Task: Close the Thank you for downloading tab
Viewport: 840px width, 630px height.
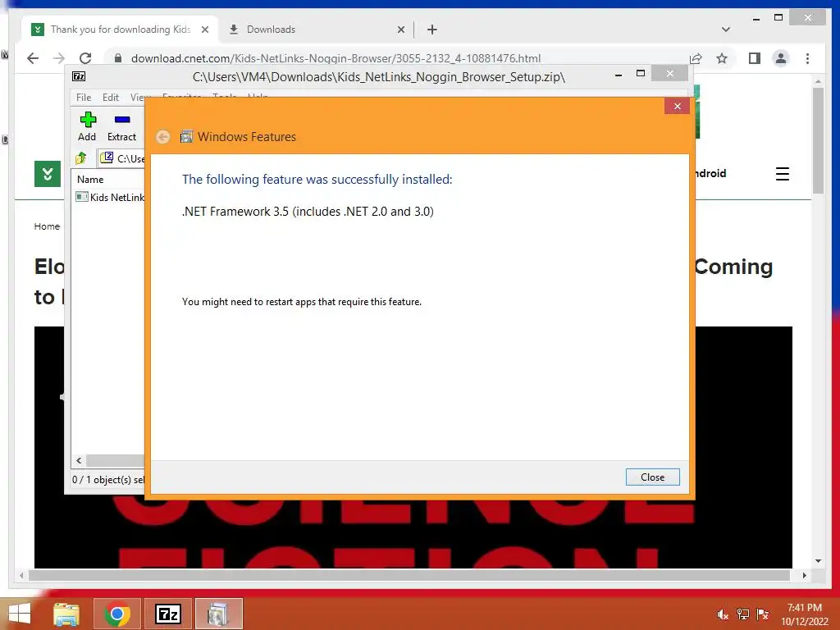Action: pos(204,30)
